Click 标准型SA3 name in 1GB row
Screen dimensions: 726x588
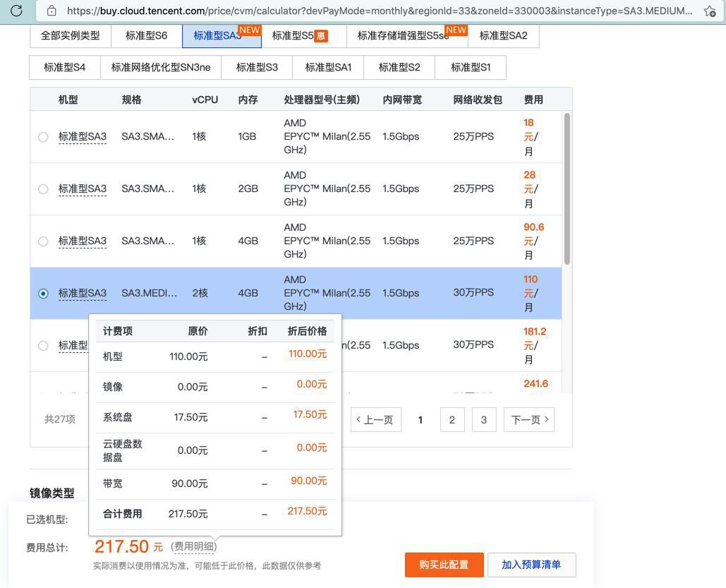[x=83, y=137]
